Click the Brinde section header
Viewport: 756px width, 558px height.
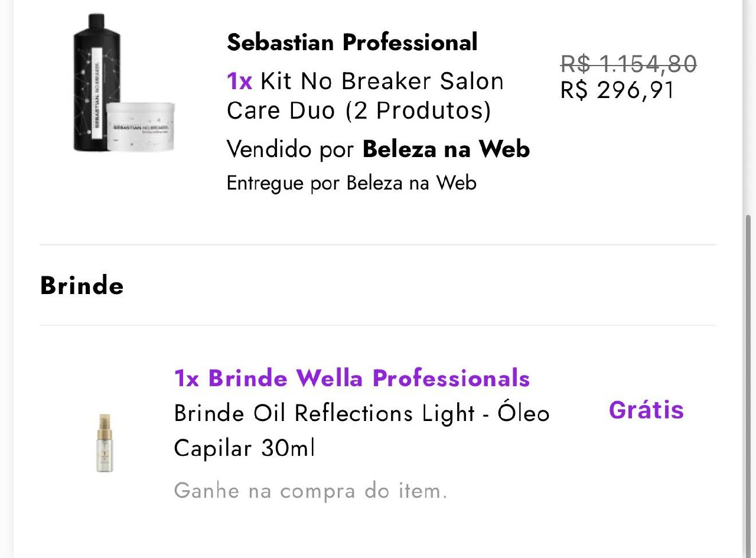point(81,285)
